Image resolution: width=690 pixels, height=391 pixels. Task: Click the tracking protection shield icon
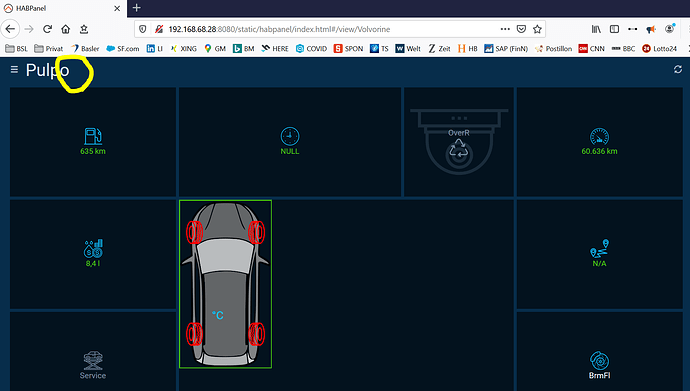pos(142,29)
